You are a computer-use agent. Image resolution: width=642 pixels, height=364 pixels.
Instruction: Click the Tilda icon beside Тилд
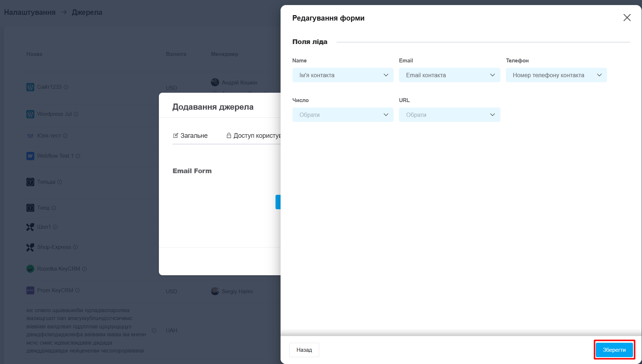(x=30, y=208)
